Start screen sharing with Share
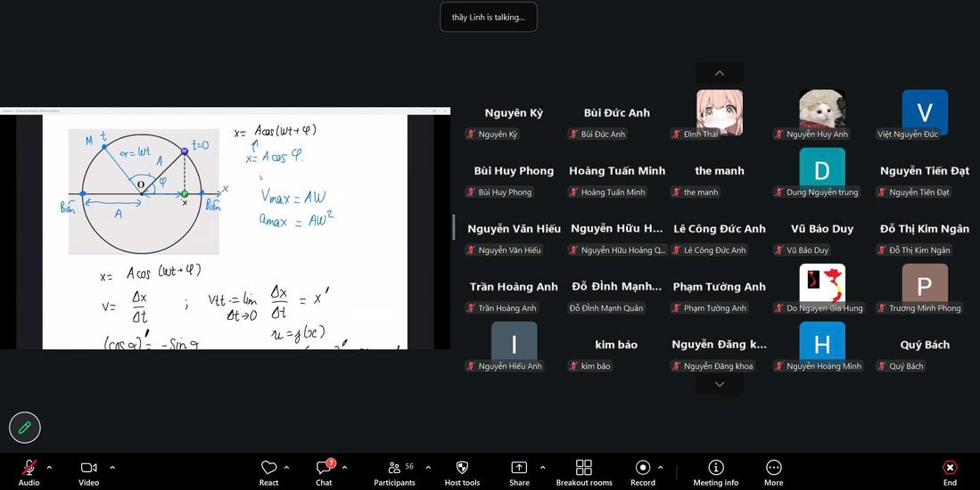 point(519,472)
